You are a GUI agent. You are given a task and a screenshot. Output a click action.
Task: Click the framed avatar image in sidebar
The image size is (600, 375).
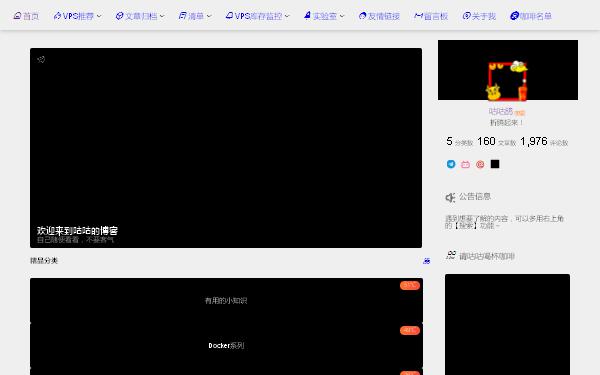click(x=507, y=80)
